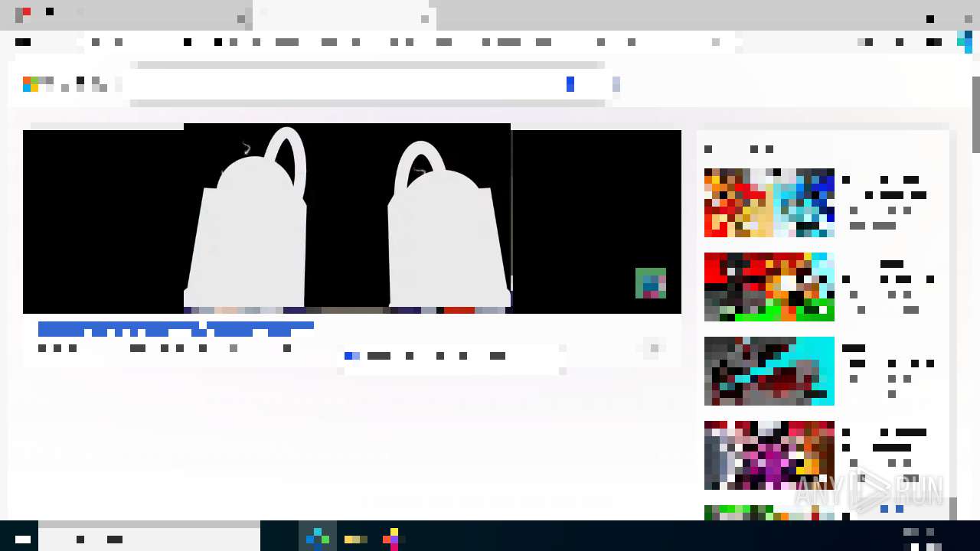Click the small green overlay thumbnail inside video

[651, 283]
